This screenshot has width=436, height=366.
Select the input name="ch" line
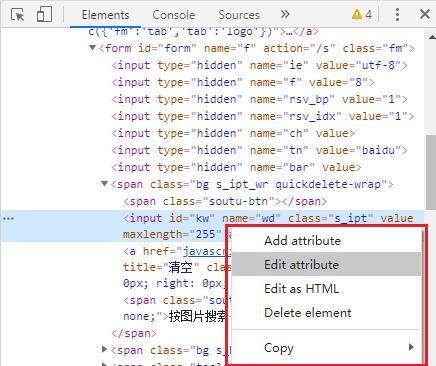[233, 133]
